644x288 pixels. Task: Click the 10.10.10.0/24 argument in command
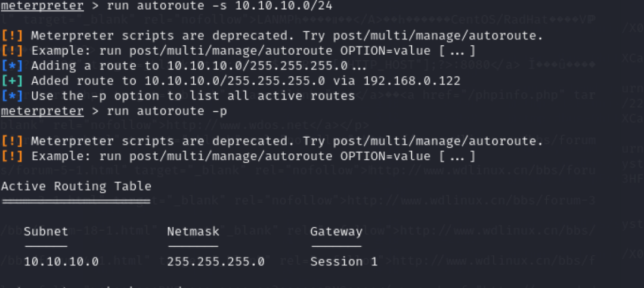click(x=284, y=6)
